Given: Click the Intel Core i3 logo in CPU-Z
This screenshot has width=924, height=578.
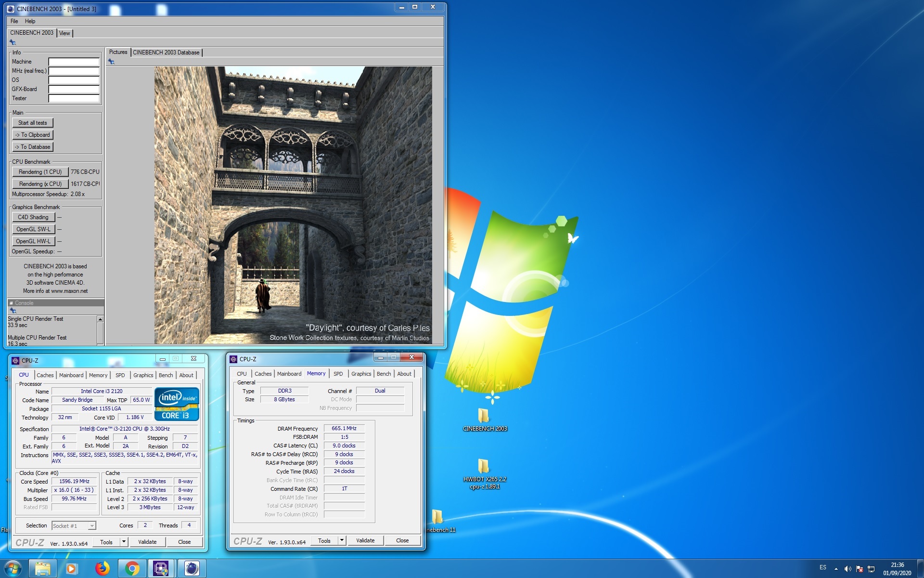Looking at the screenshot, I should click(177, 404).
